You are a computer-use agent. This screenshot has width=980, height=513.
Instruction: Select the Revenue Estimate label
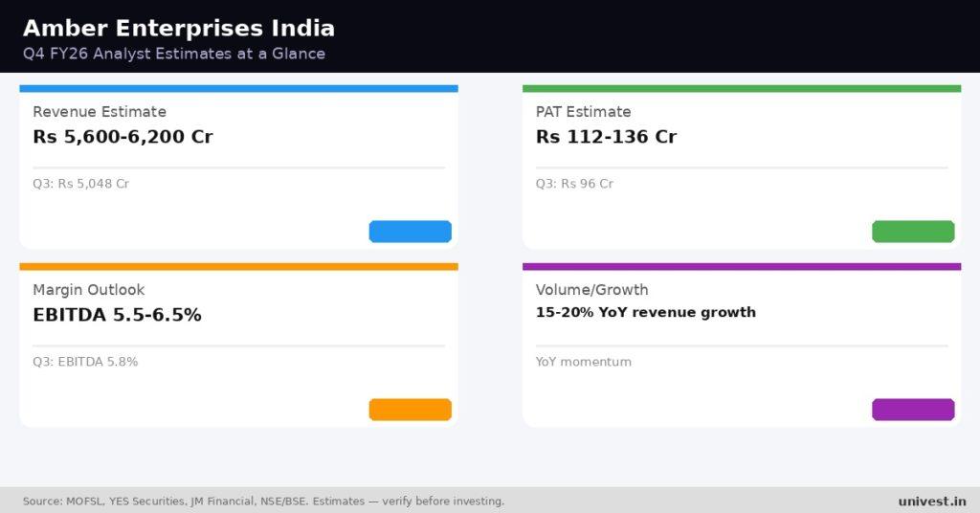(100, 112)
